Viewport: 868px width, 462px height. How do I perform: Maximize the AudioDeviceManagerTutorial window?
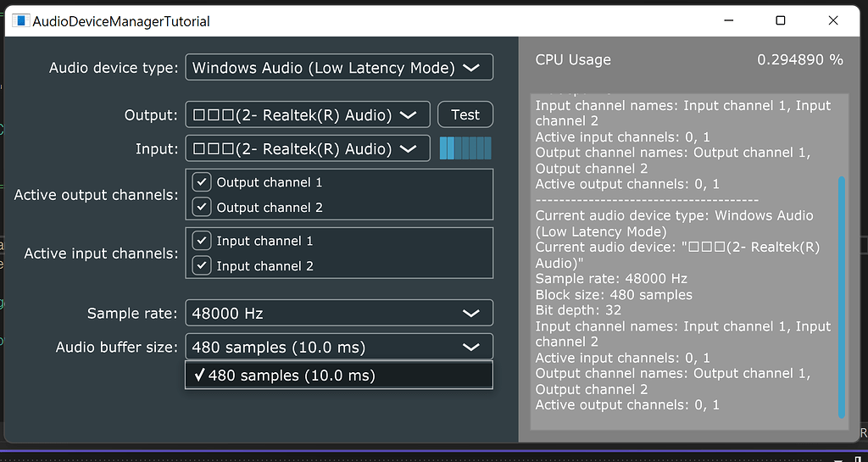pyautogui.click(x=781, y=20)
